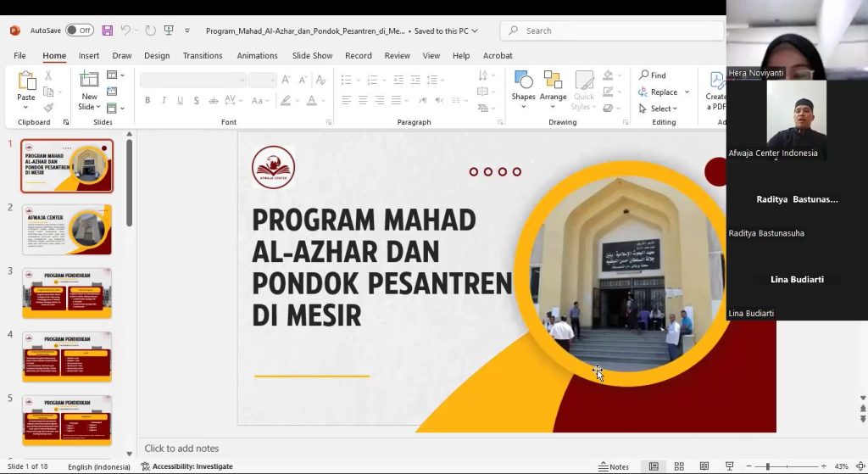Click the Cut scissors icon
868x474 pixels.
pyautogui.click(x=48, y=75)
